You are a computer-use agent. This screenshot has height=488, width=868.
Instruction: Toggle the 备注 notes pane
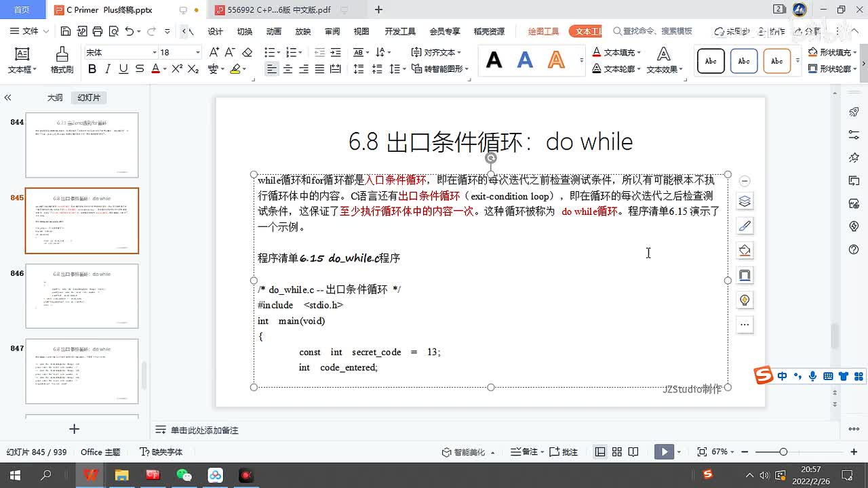click(x=526, y=452)
